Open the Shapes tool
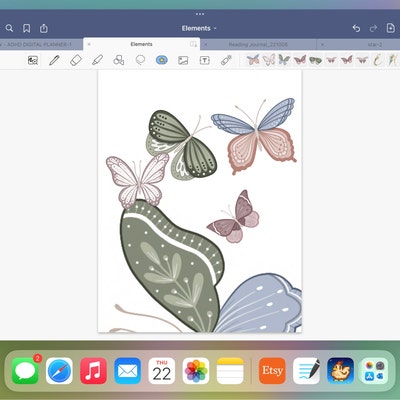This screenshot has width=400, height=400. pos(119,60)
